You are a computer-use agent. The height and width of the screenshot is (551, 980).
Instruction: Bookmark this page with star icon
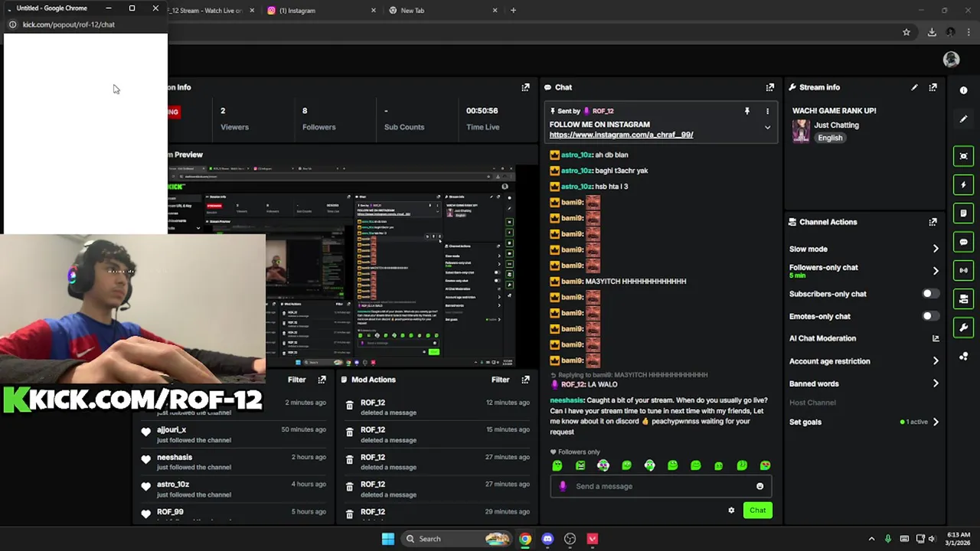(x=906, y=32)
